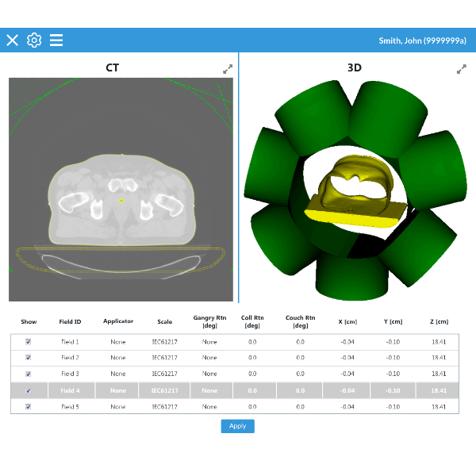Viewport: 476px width, 476px height.
Task: Click Field 2 Scale IEC61217 cell
Action: pyautogui.click(x=164, y=358)
